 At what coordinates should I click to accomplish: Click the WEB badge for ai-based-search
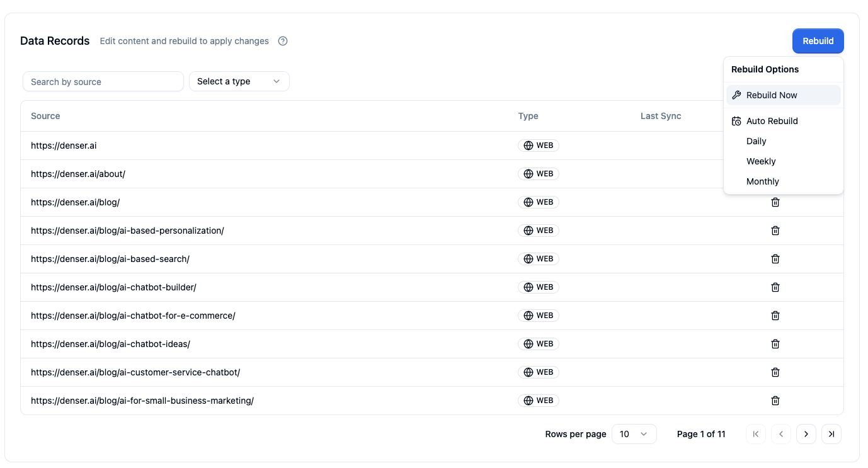(539, 259)
